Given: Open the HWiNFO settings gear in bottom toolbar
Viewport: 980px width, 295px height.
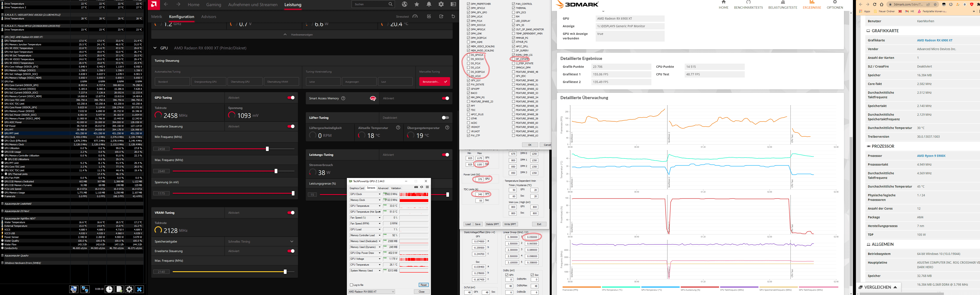Looking at the screenshot, I should 129,289.
